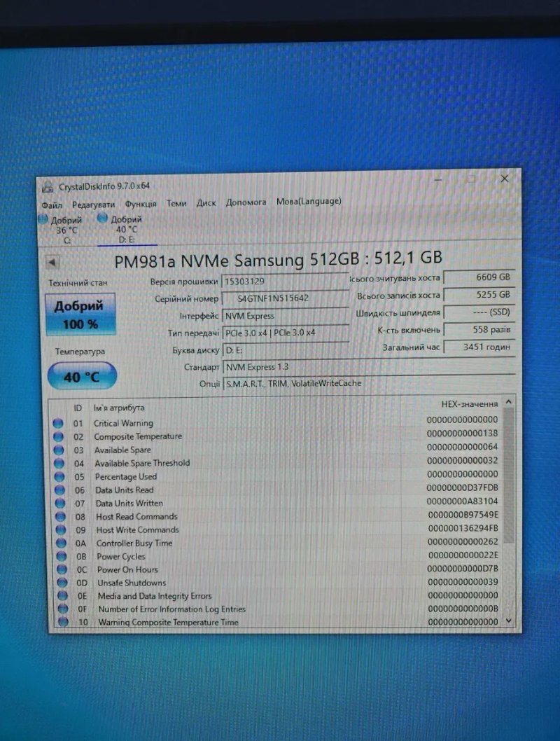Click status orb for Percentage Used row
Viewport: 560px width, 741px height.
(x=59, y=477)
